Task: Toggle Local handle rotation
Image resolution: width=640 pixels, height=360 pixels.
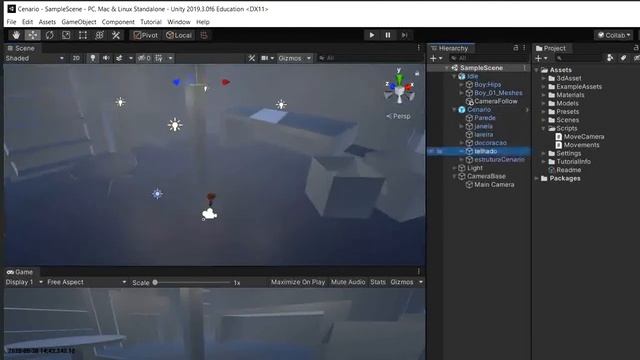Action: pyautogui.click(x=179, y=35)
